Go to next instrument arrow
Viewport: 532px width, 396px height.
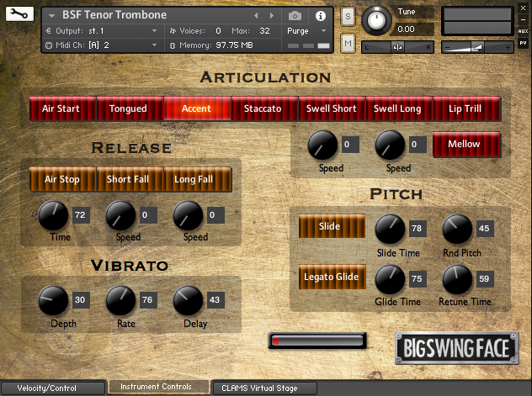(271, 16)
